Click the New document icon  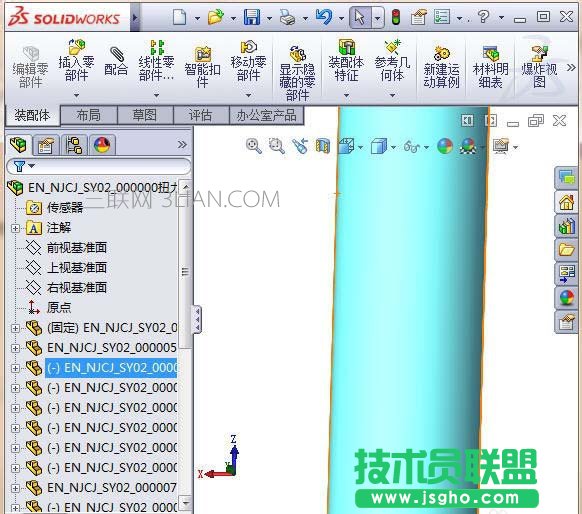point(179,17)
